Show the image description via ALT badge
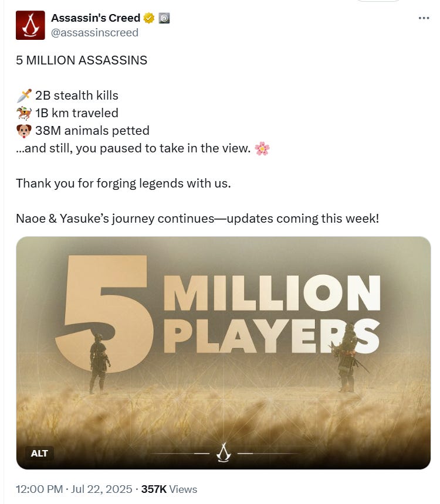Screen dimensions: 440x504 click(x=39, y=453)
